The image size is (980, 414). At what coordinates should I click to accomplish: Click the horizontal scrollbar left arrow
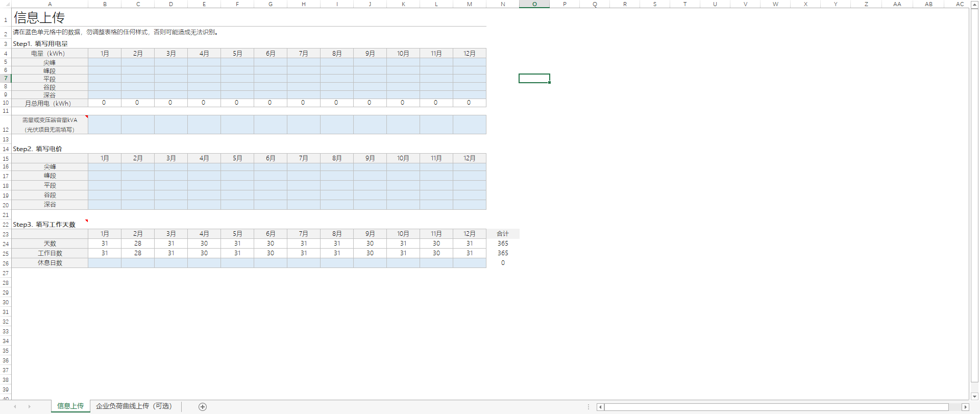click(600, 407)
